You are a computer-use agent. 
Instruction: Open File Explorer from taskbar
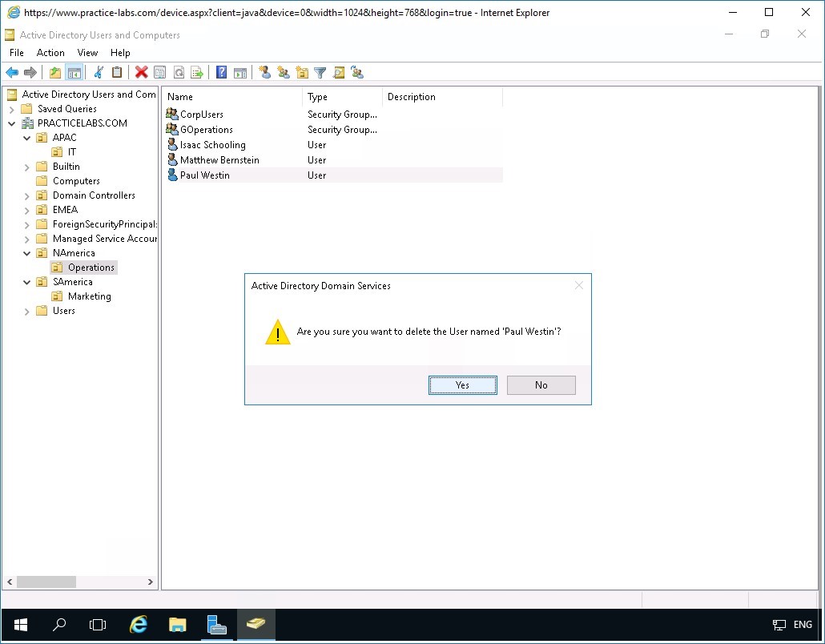point(177,625)
